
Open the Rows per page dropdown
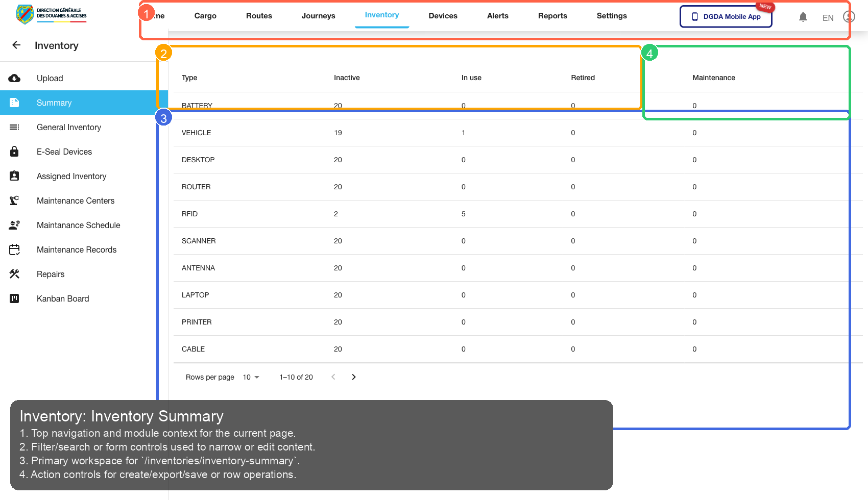click(x=250, y=377)
